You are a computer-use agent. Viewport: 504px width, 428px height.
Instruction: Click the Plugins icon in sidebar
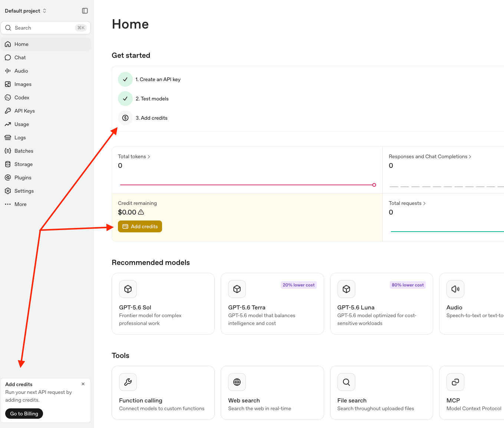click(8, 177)
